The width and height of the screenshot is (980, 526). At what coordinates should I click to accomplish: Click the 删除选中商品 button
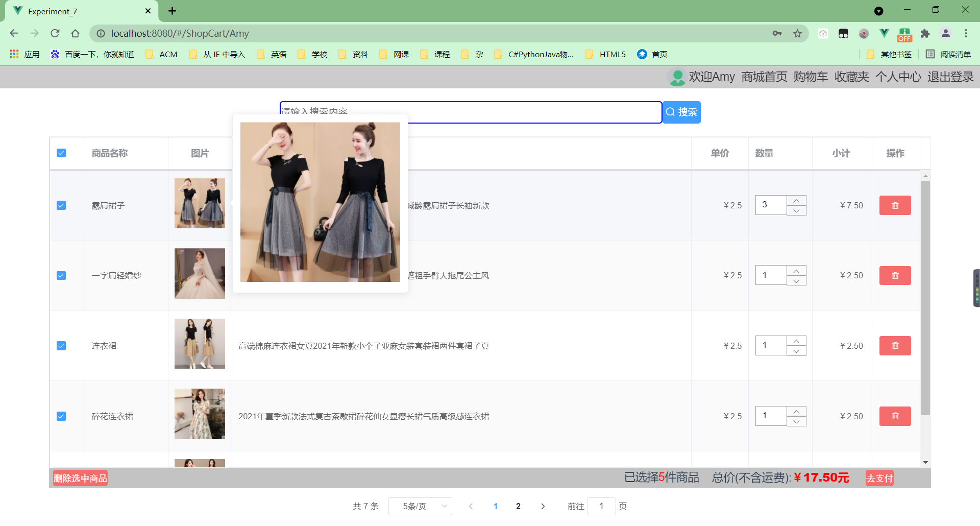(80, 478)
